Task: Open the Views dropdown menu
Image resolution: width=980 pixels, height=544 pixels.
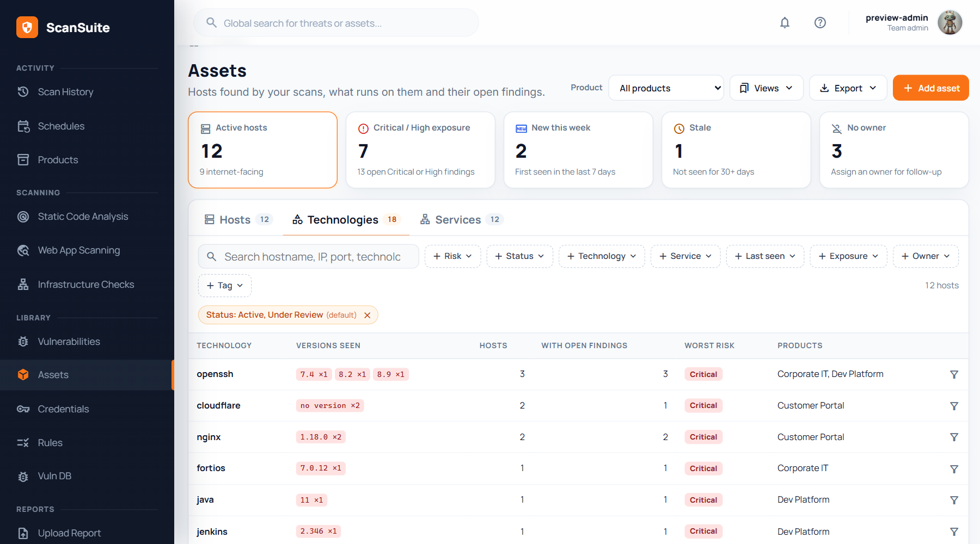Action: click(x=766, y=88)
